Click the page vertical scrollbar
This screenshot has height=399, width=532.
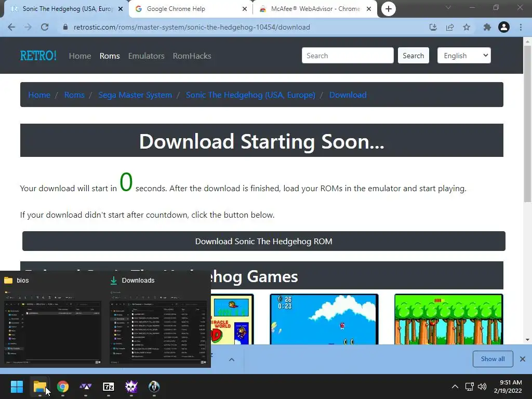pyautogui.click(x=527, y=124)
